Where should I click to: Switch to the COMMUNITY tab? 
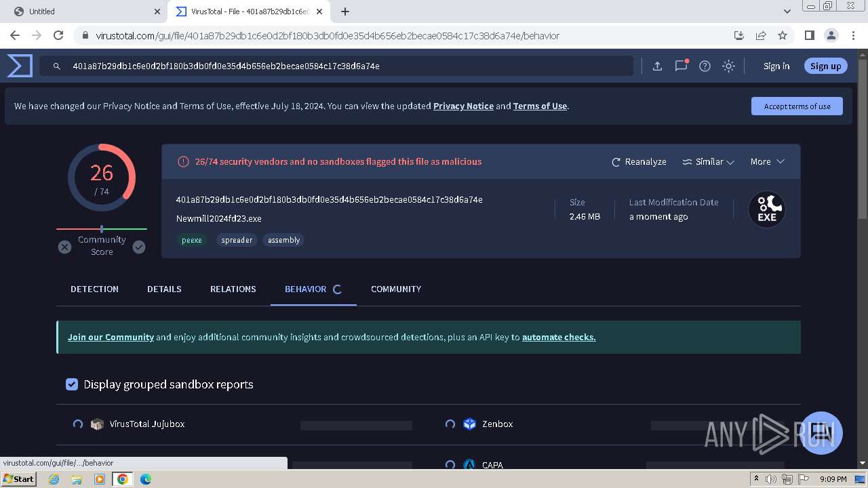396,289
